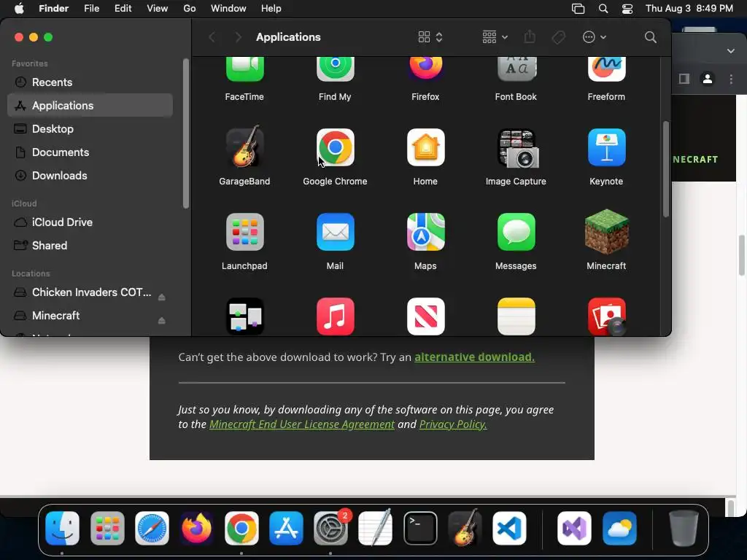Open the Window menu

[228, 9]
